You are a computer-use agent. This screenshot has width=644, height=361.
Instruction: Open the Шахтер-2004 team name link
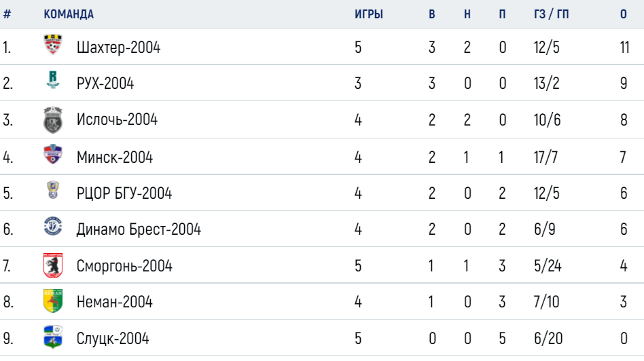pos(118,47)
